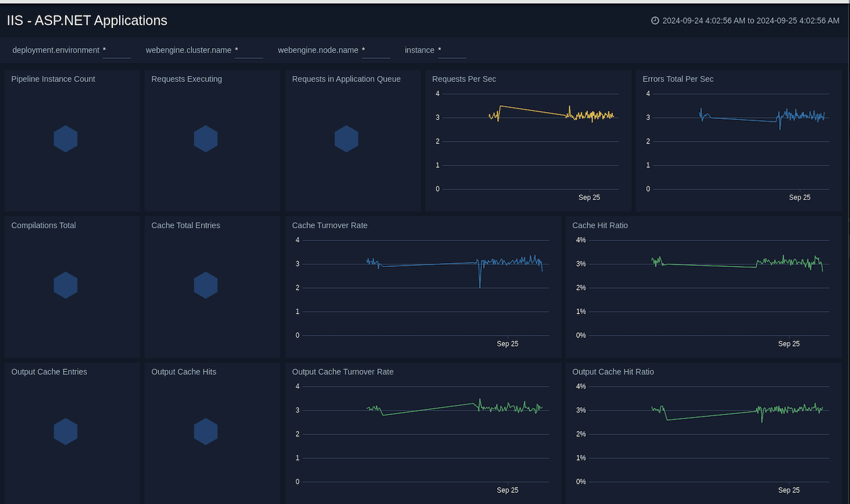This screenshot has width=850, height=504.
Task: Edit the webengine.cluster.name filter field
Action: point(249,51)
